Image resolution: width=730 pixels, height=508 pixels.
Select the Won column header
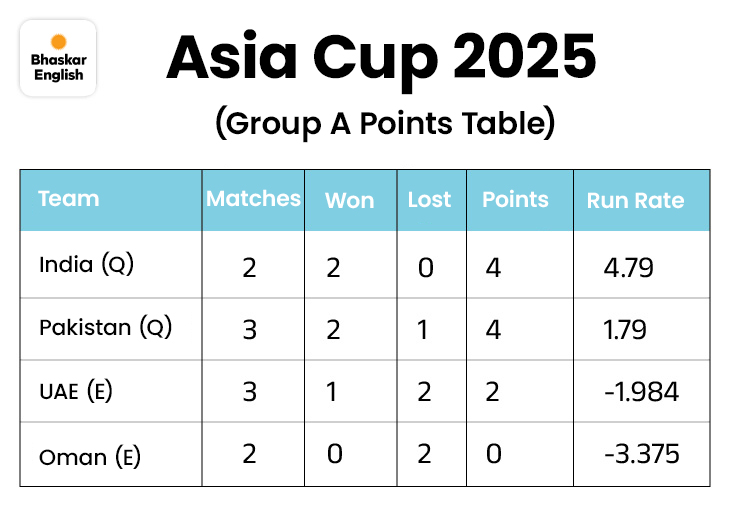pos(349,200)
